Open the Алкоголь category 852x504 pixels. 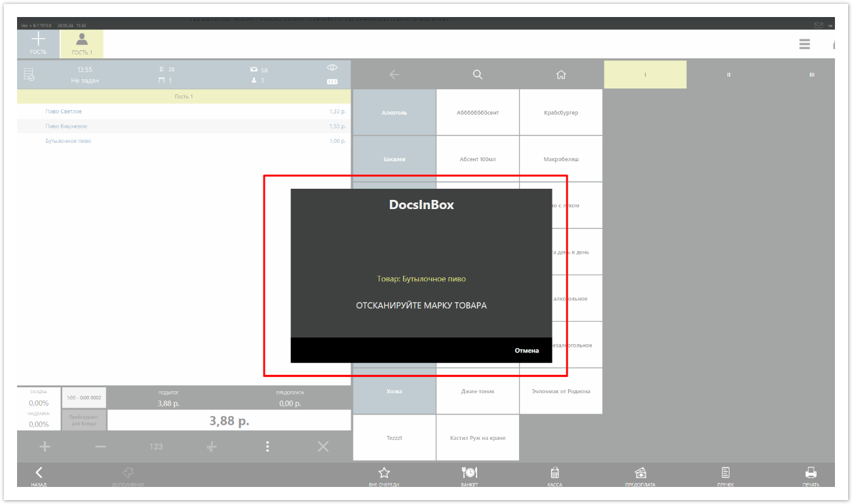click(x=395, y=113)
